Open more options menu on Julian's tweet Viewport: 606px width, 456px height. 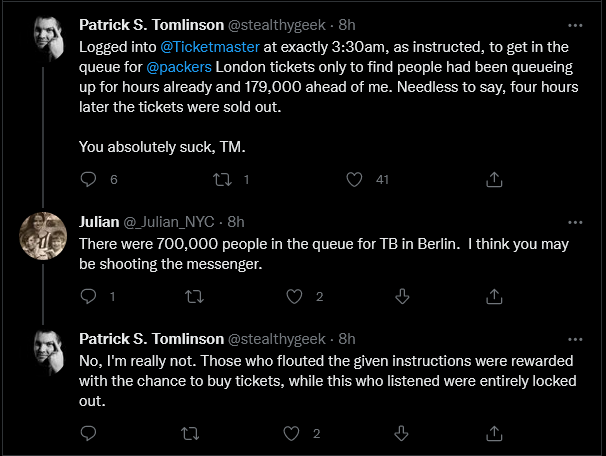pos(575,223)
